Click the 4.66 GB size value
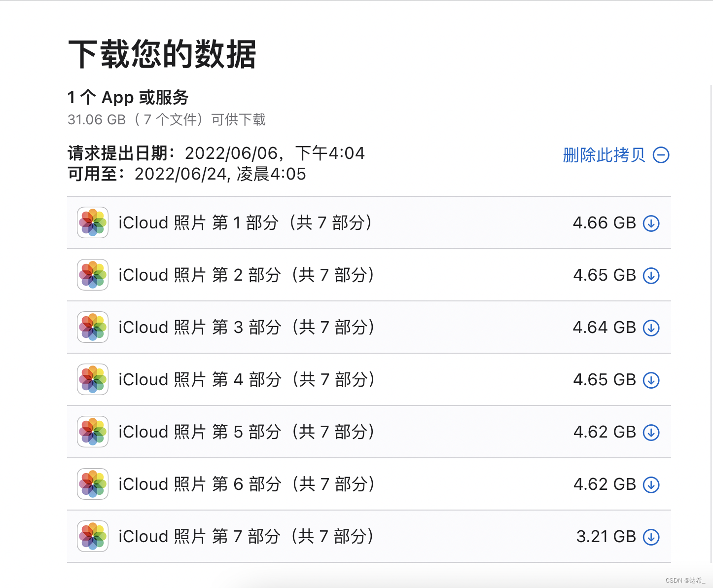Screen dimensions: 713x588 [x=605, y=223]
